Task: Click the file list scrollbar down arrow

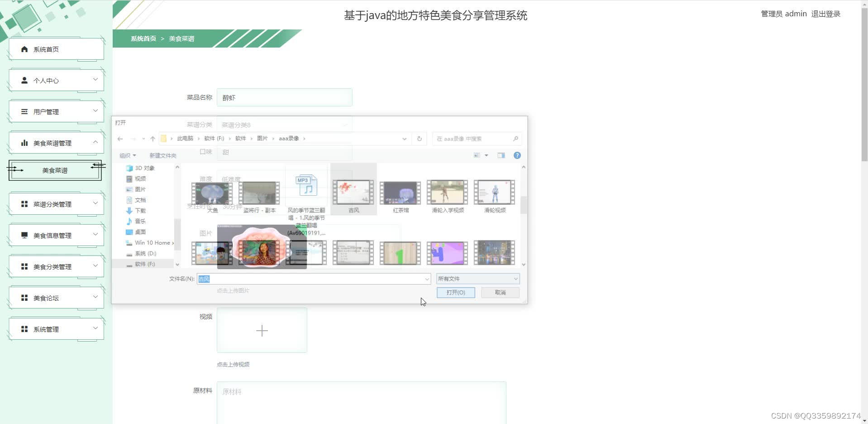Action: coord(524,265)
